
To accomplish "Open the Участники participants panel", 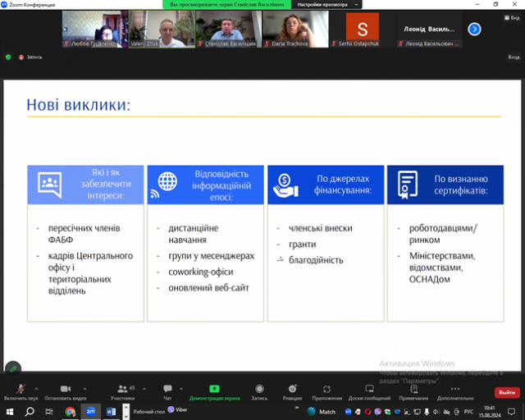I will point(122,390).
